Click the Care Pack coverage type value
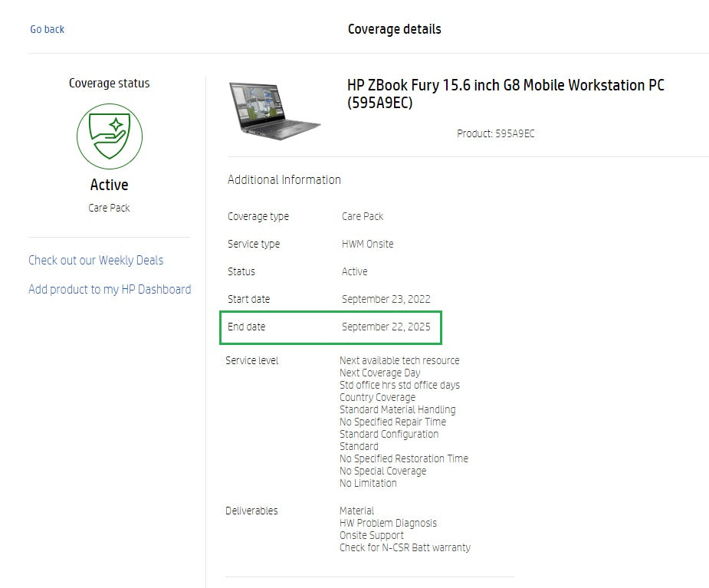Viewport: 709px width, 588px height. tap(362, 216)
